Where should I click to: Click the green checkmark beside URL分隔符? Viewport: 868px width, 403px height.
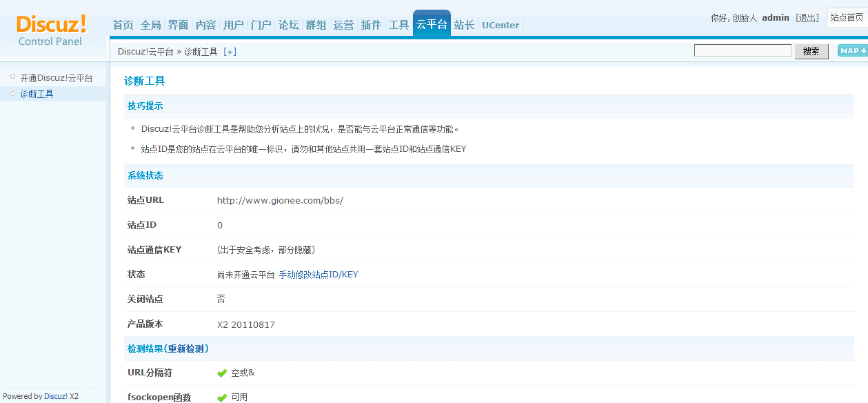coord(222,373)
